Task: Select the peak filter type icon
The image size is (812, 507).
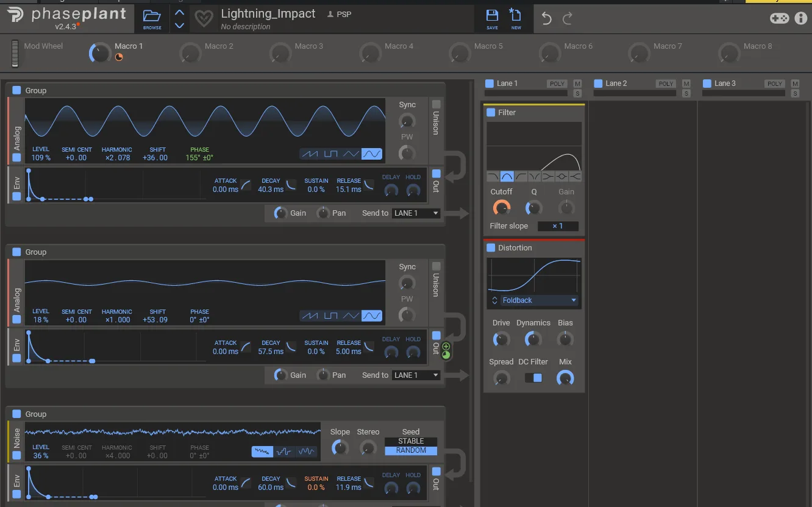Action: (561, 177)
